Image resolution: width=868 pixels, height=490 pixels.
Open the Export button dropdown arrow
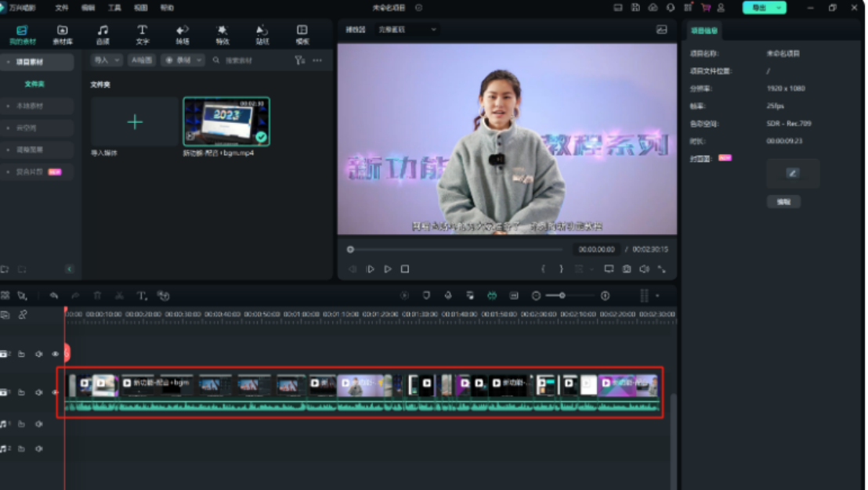pyautogui.click(x=779, y=8)
